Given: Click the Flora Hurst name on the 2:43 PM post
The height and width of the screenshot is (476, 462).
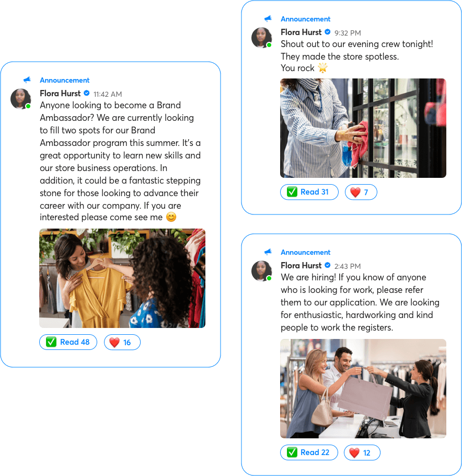Looking at the screenshot, I should pyautogui.click(x=301, y=265).
